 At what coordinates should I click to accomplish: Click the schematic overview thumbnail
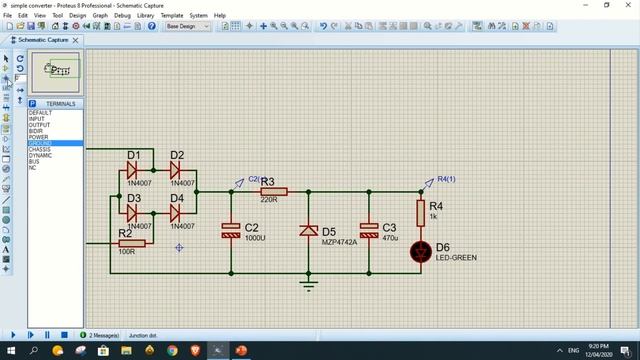pyautogui.click(x=56, y=72)
